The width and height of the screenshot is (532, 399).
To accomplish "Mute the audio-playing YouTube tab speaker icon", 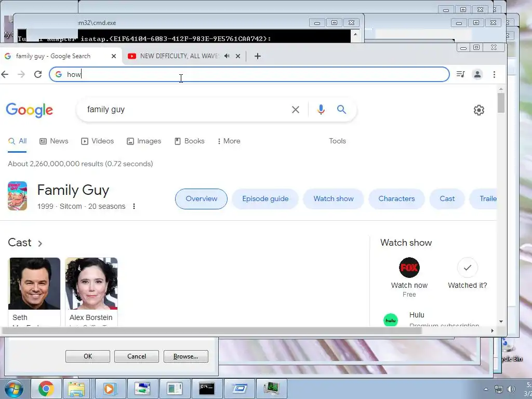I will coord(227,56).
